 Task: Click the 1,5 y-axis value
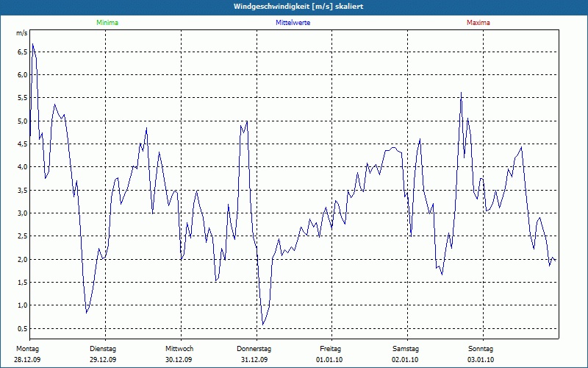coord(23,282)
